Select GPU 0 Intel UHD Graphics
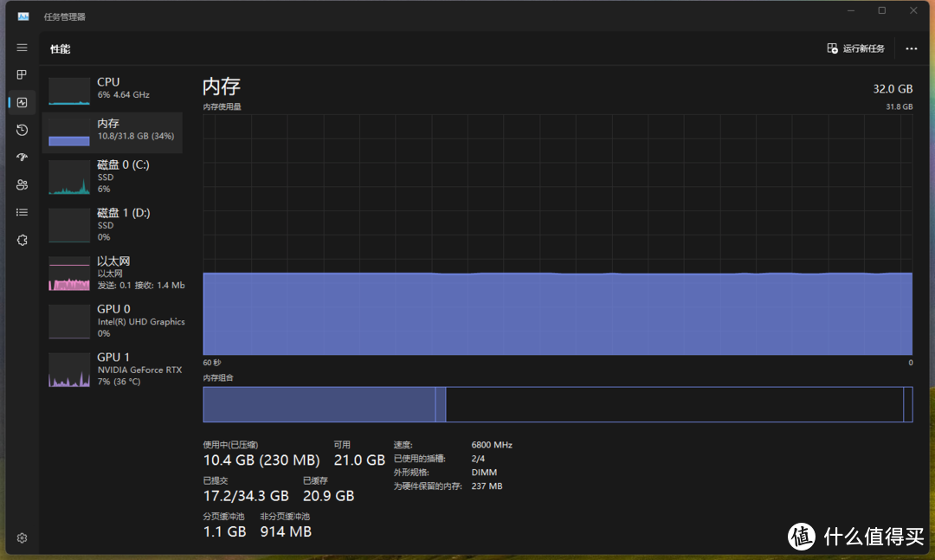The image size is (935, 560). [113, 322]
